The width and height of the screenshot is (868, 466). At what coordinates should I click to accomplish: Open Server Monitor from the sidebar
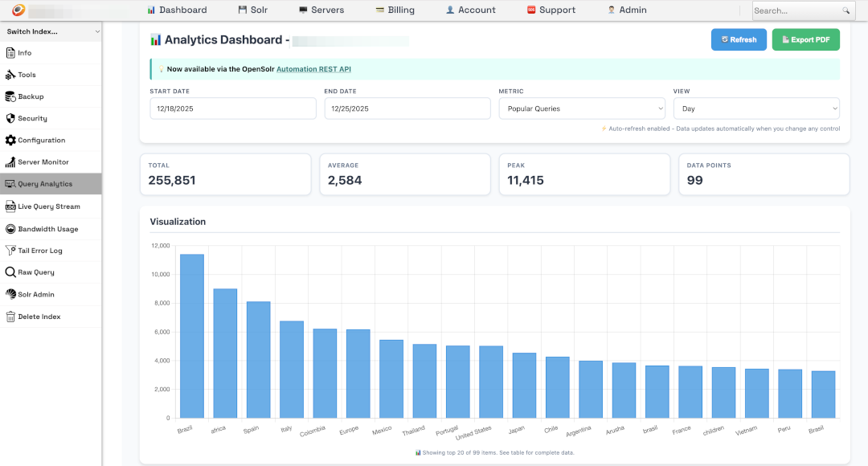(43, 161)
